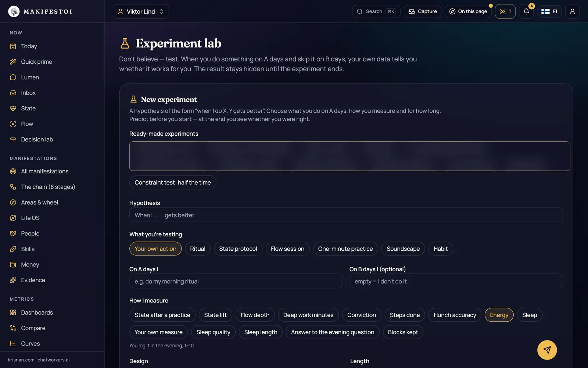Image resolution: width=588 pixels, height=368 pixels.
Task: Open the State heart icon
Action: click(x=13, y=109)
